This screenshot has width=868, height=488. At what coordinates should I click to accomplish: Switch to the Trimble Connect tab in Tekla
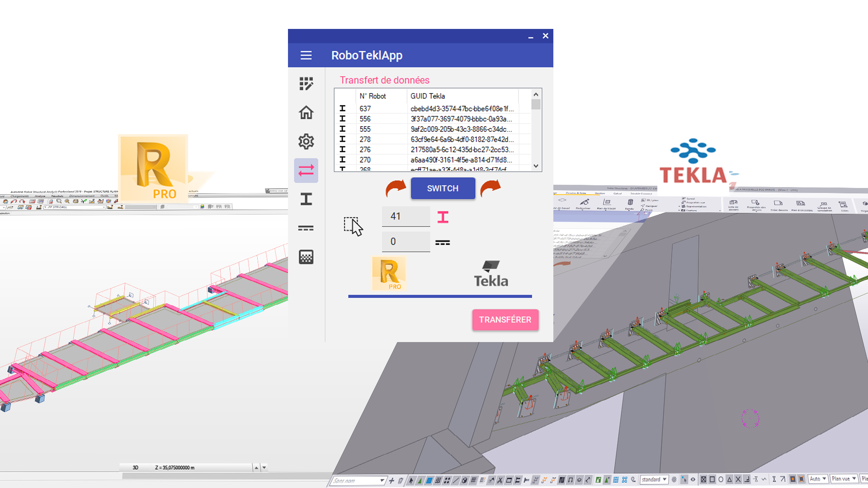point(641,193)
